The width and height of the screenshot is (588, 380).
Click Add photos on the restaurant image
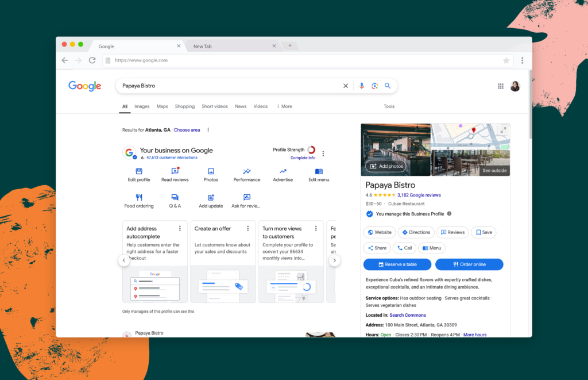[x=386, y=166]
